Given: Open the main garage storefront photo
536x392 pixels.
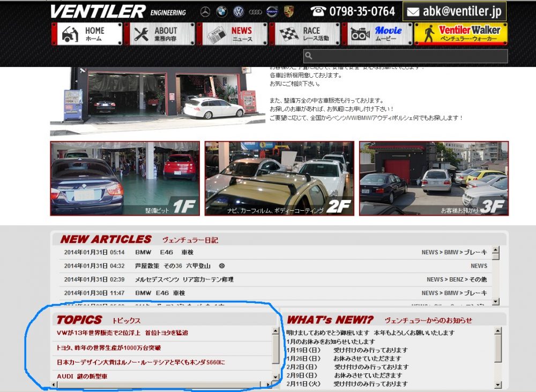Looking at the screenshot, I should coord(158,101).
